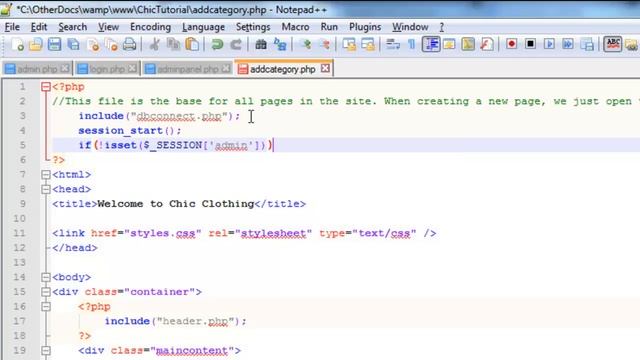Open the Settings menu
The height and width of the screenshot is (360, 640).
point(253,27)
